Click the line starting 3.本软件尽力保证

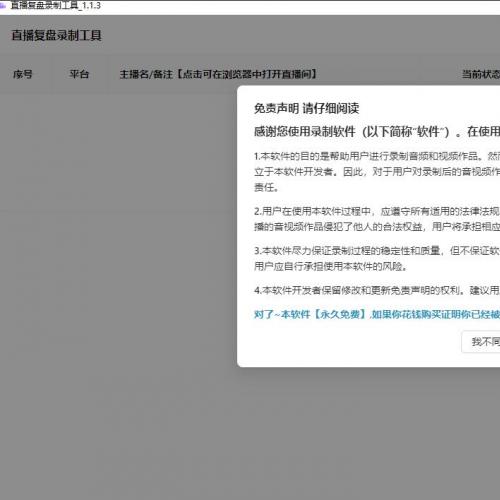pos(377,251)
